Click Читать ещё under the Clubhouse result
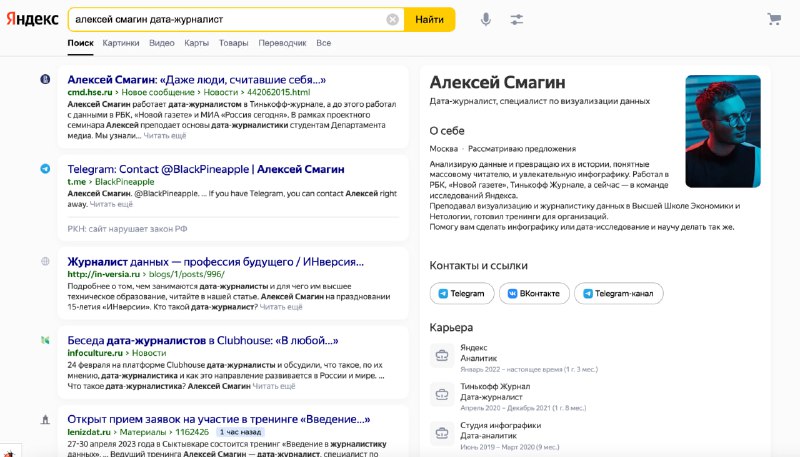800x457 pixels. coord(274,386)
